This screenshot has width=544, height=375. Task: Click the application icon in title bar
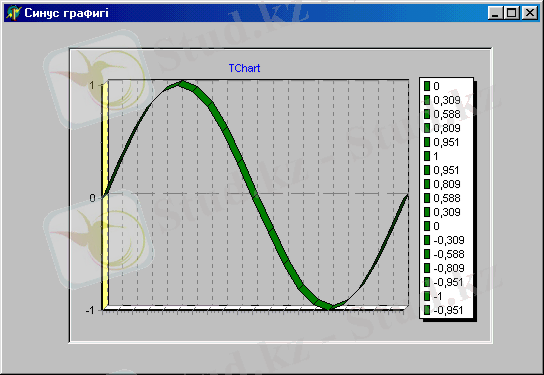pos(13,13)
